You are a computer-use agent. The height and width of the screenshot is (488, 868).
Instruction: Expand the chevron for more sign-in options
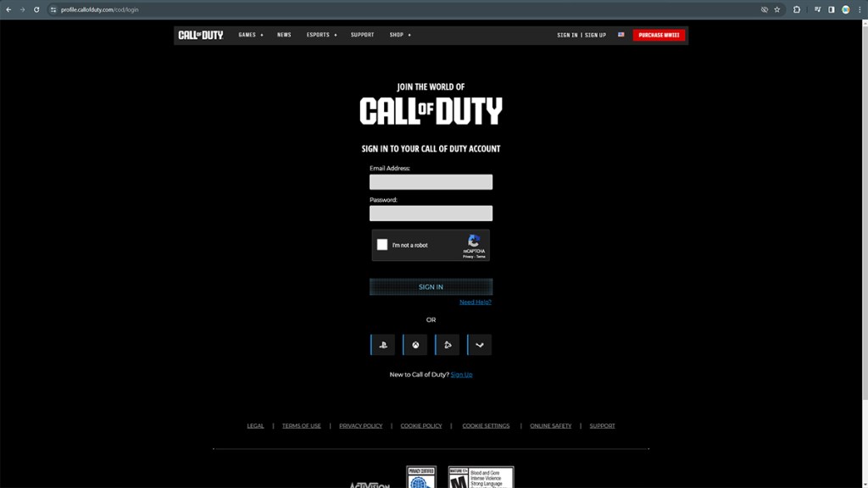tap(480, 344)
